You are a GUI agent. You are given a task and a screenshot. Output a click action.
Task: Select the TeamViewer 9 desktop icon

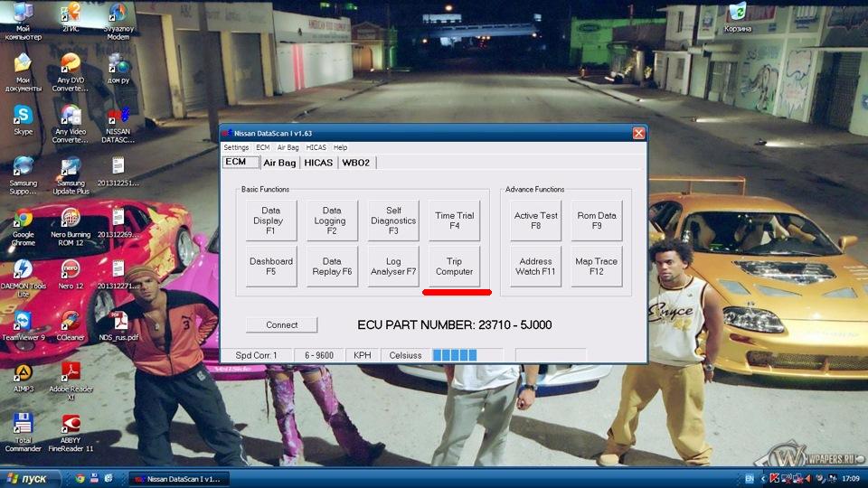pyautogui.click(x=23, y=326)
